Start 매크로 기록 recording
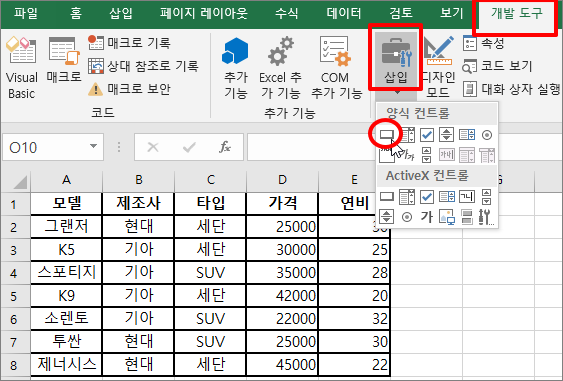This screenshot has height=381, width=563. click(x=129, y=43)
